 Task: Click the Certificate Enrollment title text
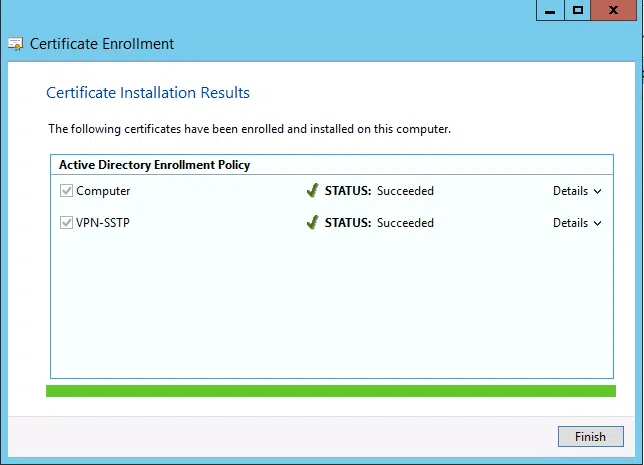pos(102,44)
